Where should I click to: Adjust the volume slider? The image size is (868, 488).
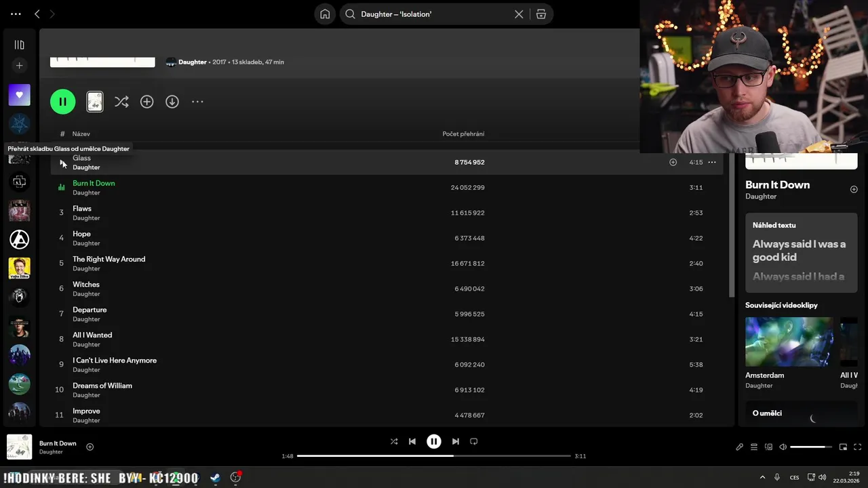pyautogui.click(x=811, y=447)
